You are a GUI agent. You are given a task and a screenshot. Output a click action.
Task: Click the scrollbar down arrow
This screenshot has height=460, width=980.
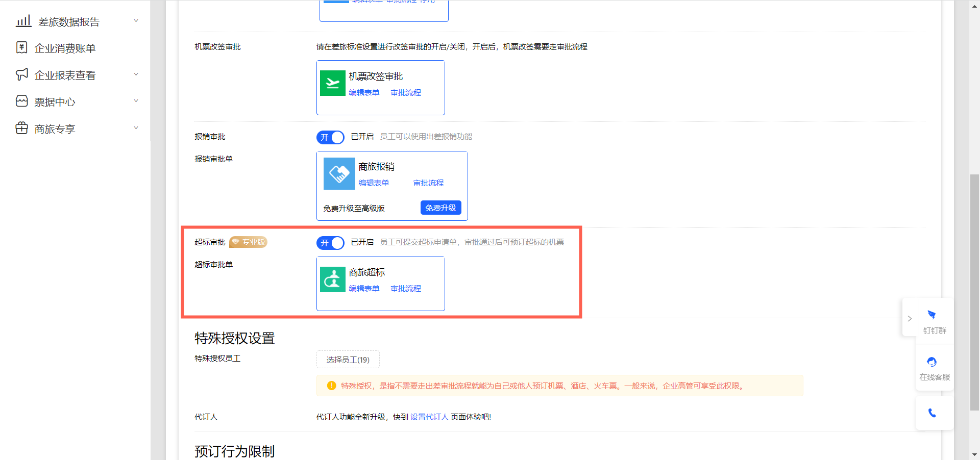(974, 454)
